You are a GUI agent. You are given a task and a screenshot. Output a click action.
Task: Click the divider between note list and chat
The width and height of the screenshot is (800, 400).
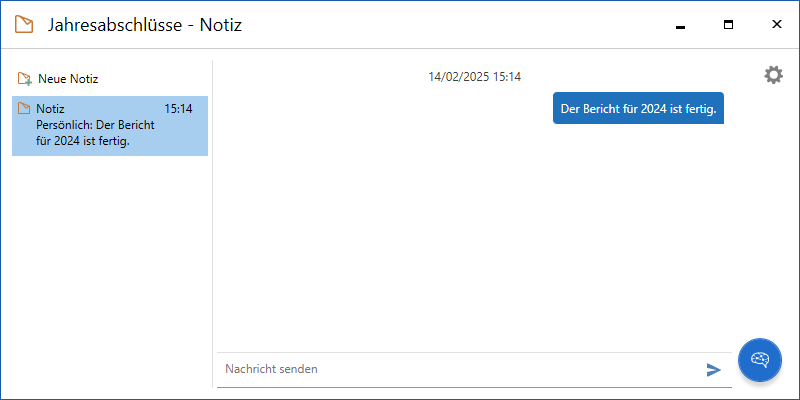click(212, 220)
